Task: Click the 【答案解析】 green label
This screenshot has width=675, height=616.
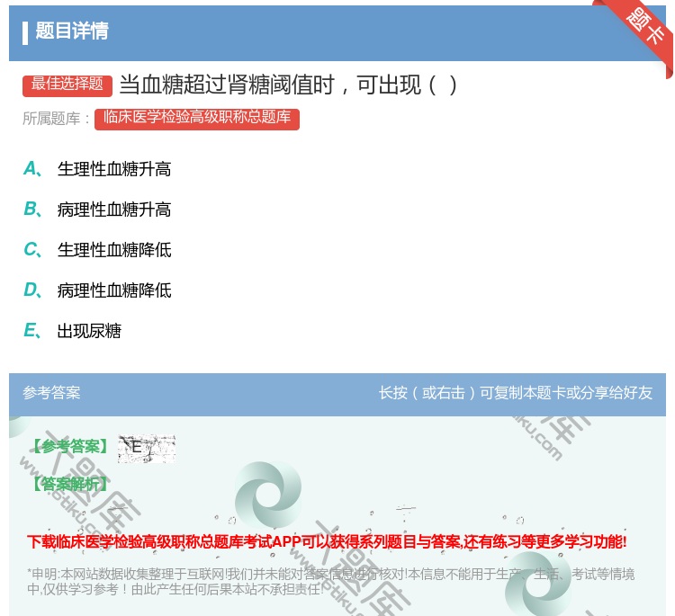Action: pos(71,485)
